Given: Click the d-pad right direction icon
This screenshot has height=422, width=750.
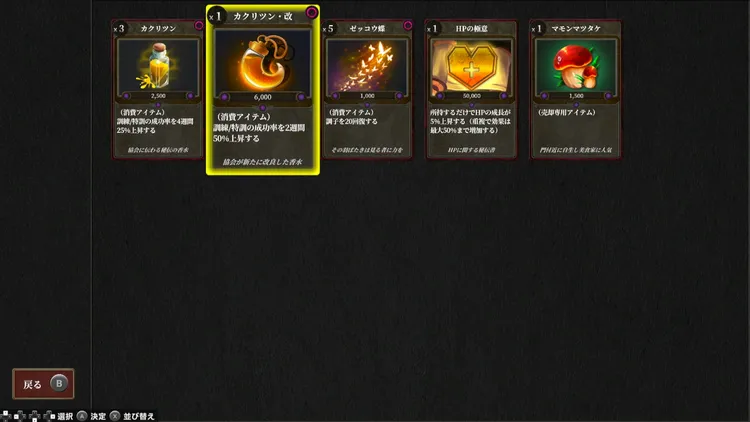Looking at the screenshot, I should tap(49, 416).
